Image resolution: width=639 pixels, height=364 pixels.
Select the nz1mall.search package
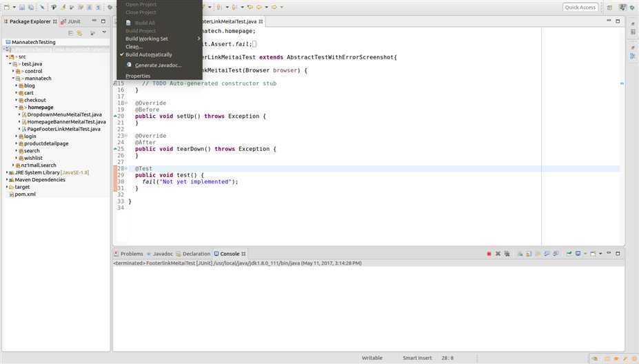39,165
